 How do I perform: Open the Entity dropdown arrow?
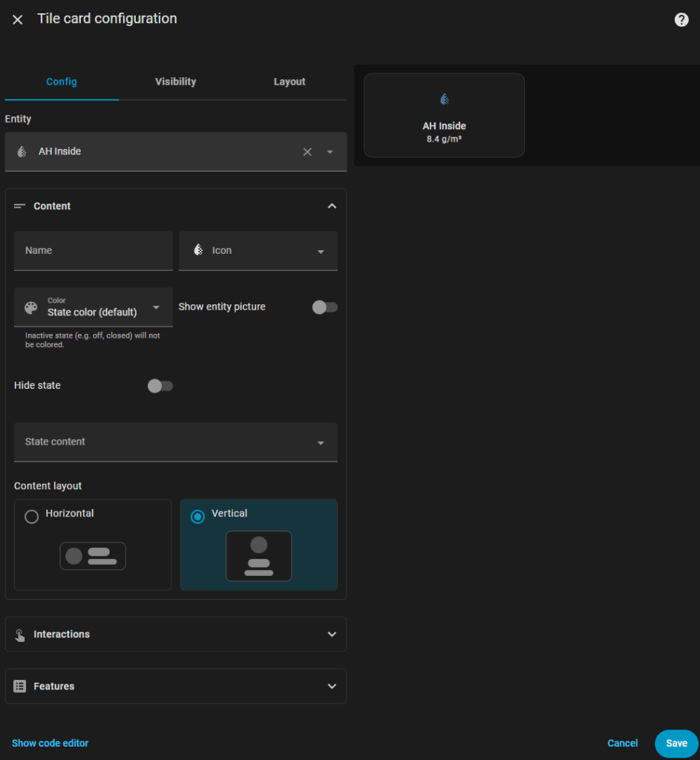[330, 151]
